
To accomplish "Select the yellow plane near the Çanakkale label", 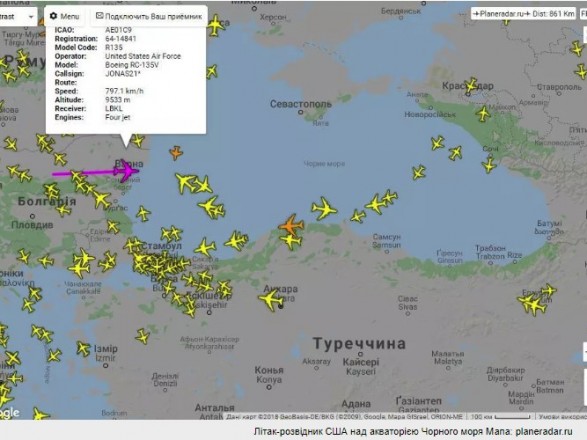I will click(78, 268).
